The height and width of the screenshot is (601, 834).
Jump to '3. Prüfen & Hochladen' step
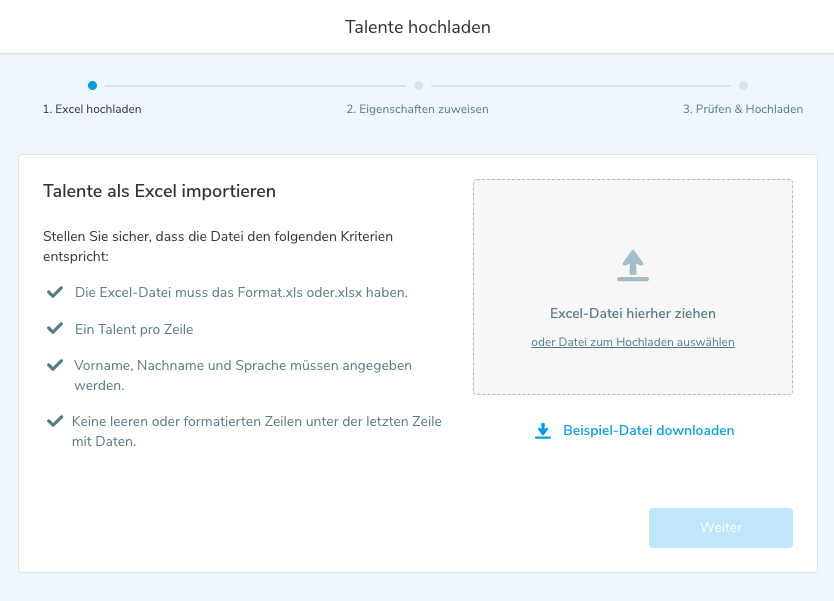[x=742, y=109]
